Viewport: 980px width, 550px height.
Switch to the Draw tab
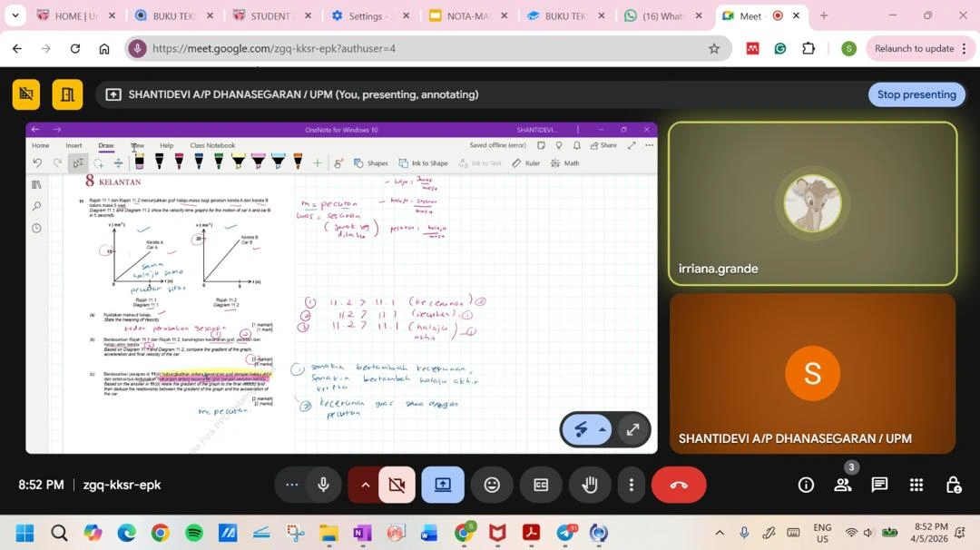[x=106, y=145]
